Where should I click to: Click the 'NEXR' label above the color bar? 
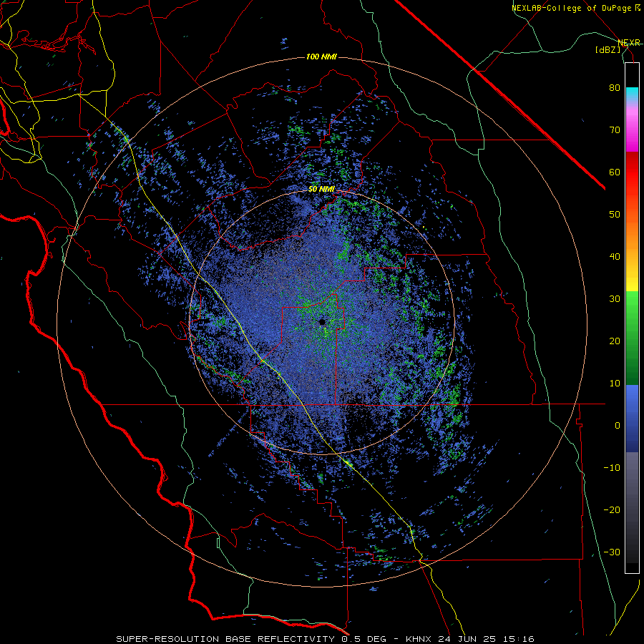click(629, 42)
